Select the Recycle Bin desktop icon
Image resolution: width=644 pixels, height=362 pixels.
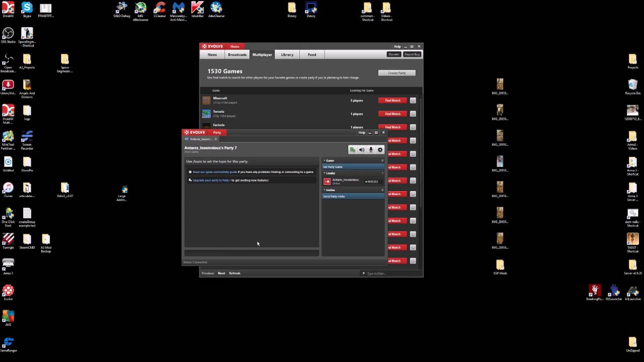(632, 86)
